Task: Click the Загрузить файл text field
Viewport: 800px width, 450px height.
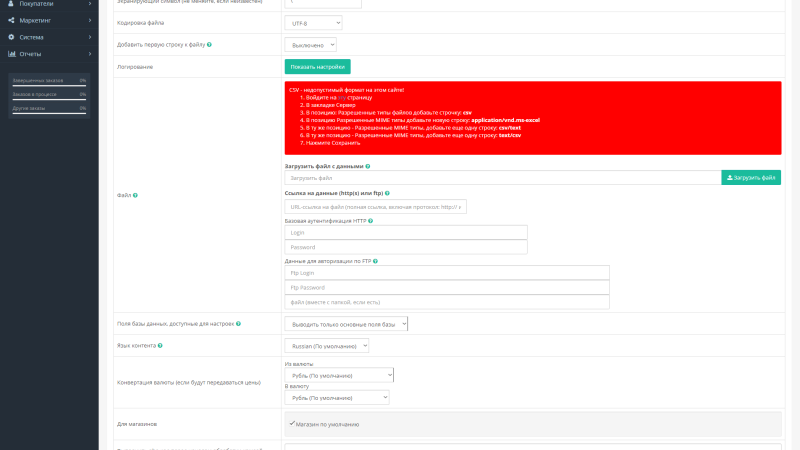Action: (503, 178)
